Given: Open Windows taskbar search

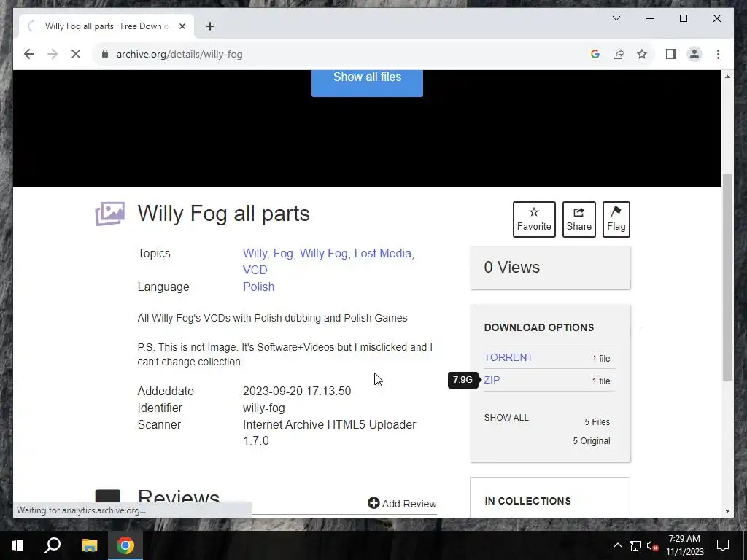Looking at the screenshot, I should pos(53,545).
